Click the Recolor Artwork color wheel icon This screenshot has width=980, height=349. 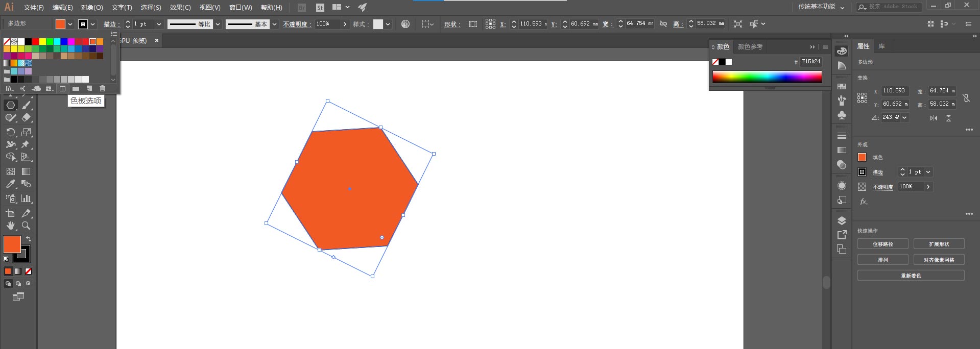[x=405, y=24]
